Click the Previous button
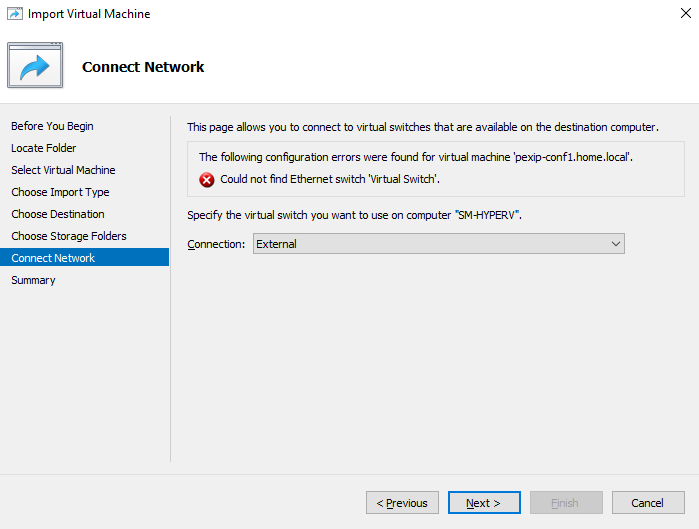 402,503
